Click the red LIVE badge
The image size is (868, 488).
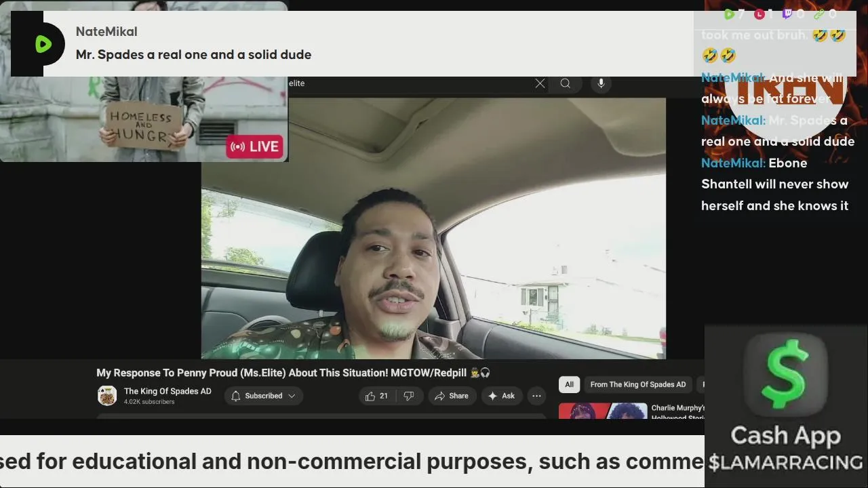click(x=254, y=146)
